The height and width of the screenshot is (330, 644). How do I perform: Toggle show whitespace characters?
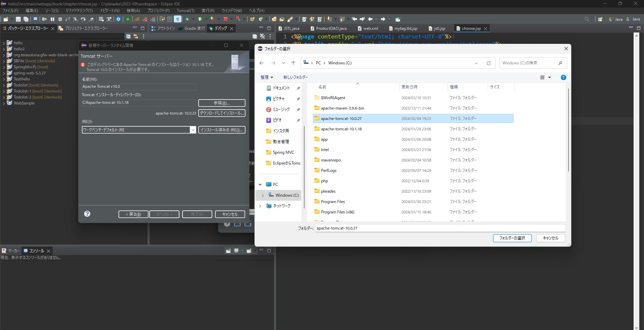(178, 19)
